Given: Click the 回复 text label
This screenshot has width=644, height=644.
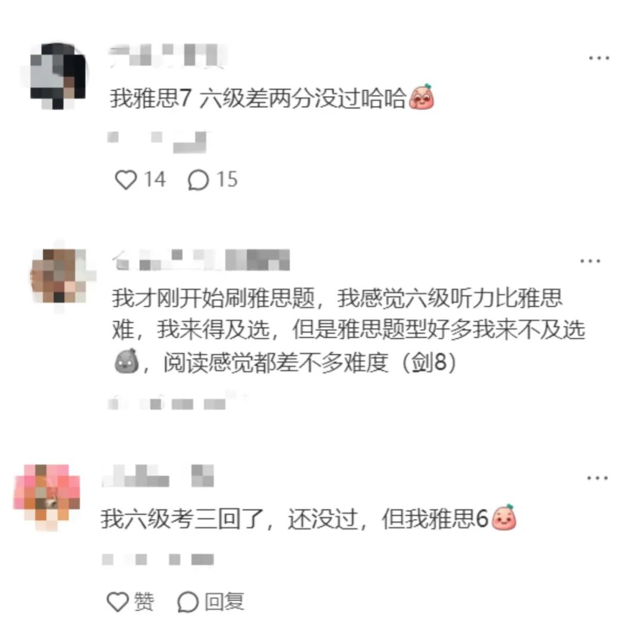Looking at the screenshot, I should (224, 602).
